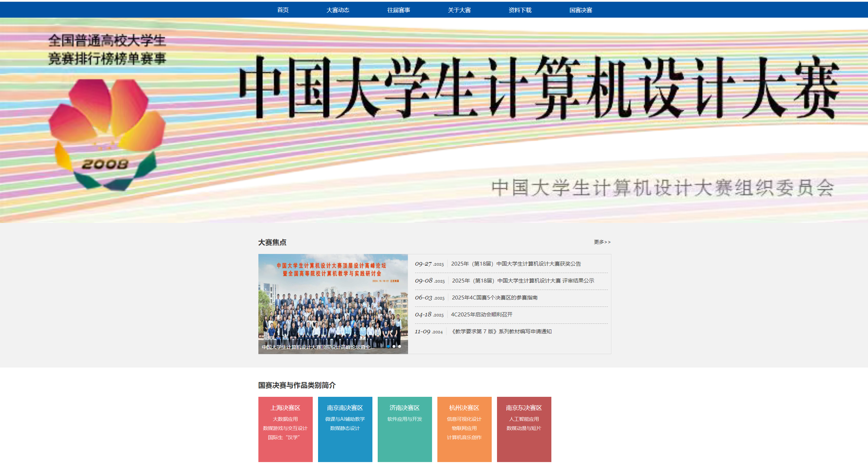Select the third carousel indicator dot

tap(400, 346)
